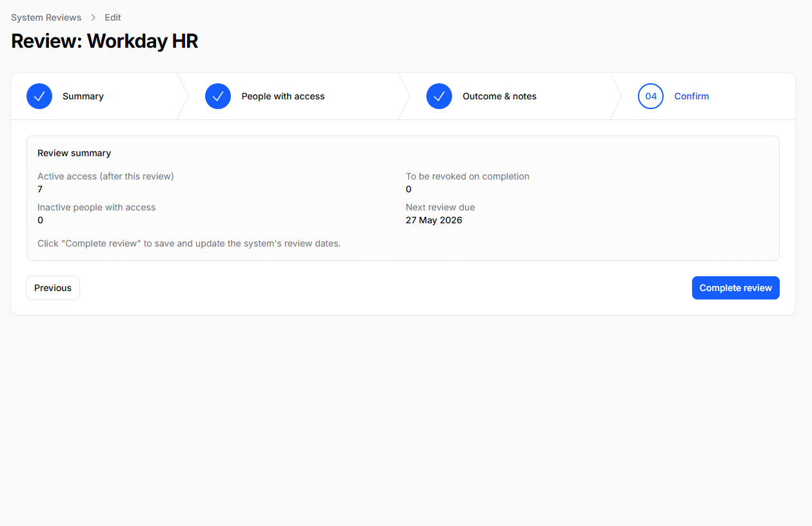Click the Outcome & notes checkmark icon
The image size is (812, 526).
pyautogui.click(x=439, y=96)
